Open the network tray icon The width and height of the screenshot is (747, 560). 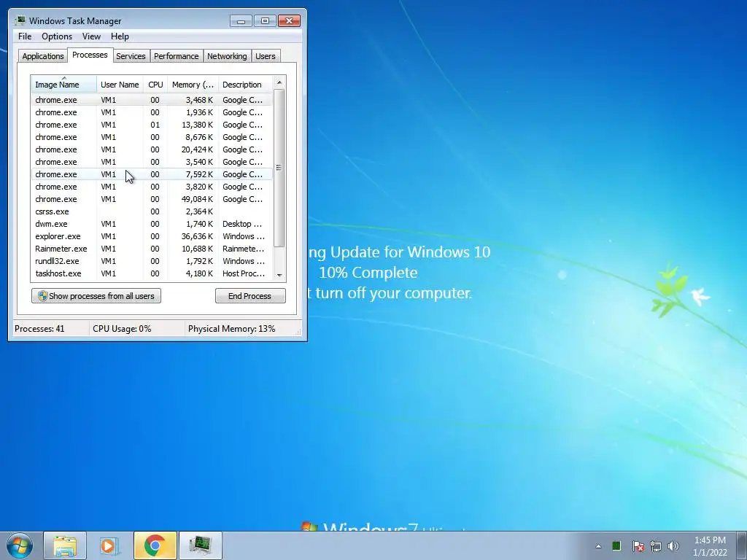pos(656,546)
